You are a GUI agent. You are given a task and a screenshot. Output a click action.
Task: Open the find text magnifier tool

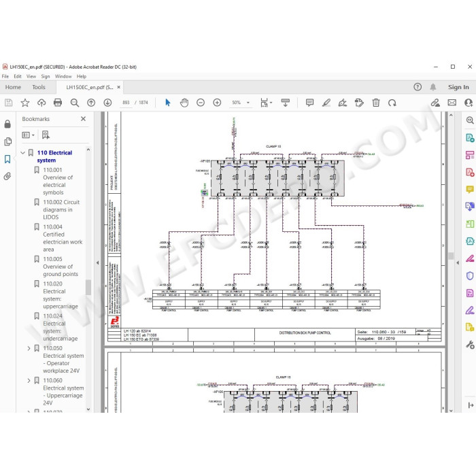75,103
